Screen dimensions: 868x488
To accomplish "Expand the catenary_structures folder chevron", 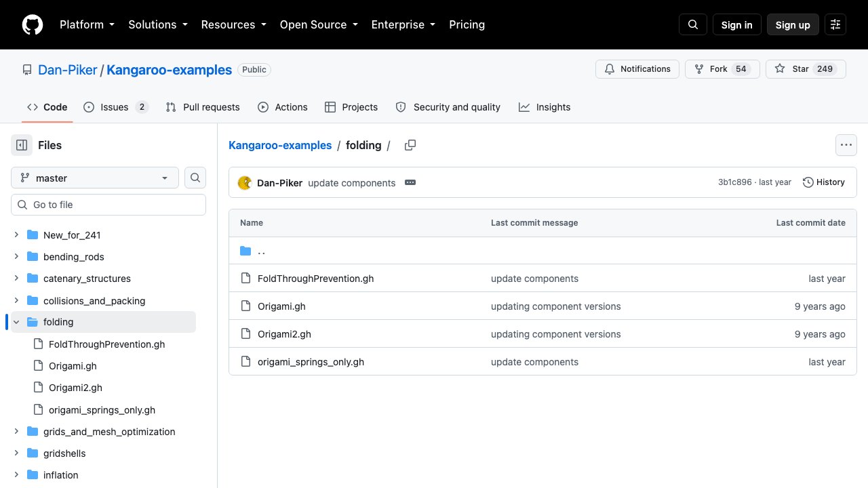I will click(16, 279).
